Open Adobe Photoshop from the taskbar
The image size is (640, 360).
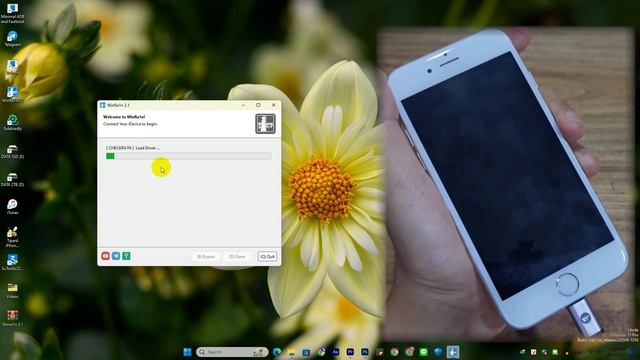tap(365, 352)
